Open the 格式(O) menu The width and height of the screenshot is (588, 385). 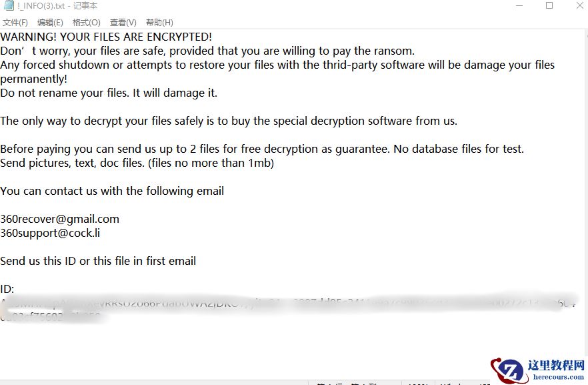(x=87, y=23)
